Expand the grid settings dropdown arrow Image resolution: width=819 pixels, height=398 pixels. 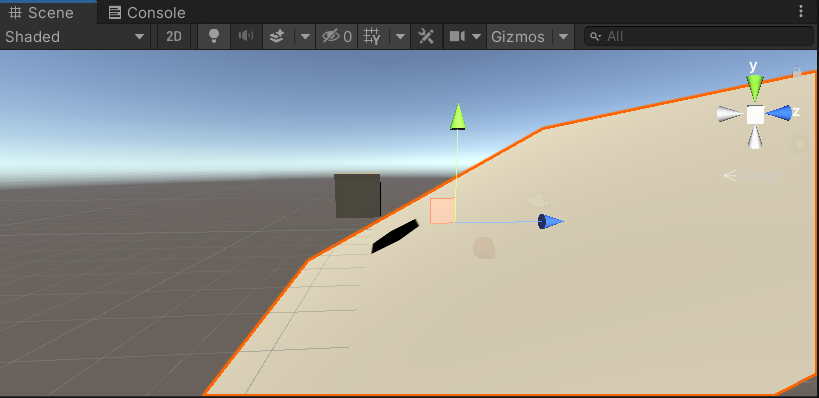[x=400, y=37]
